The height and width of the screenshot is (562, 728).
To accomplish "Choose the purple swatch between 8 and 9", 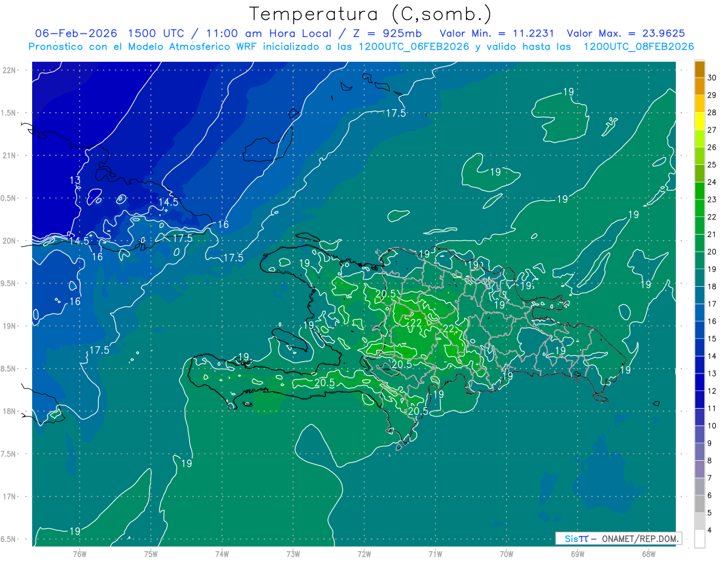I will [699, 452].
